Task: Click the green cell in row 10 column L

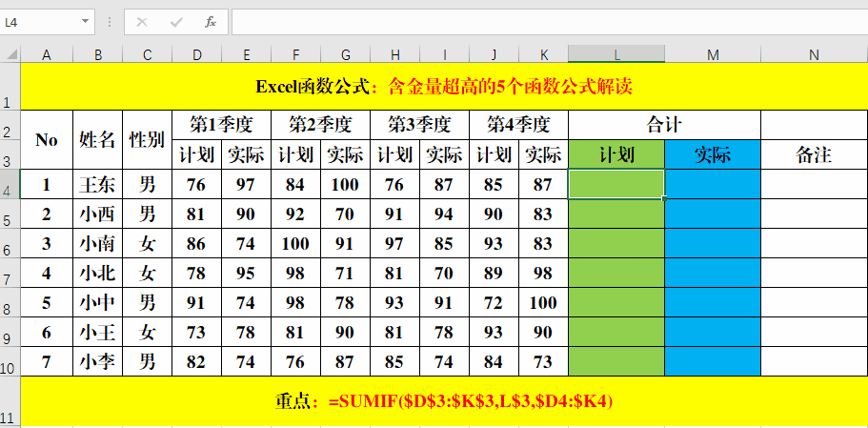Action: coord(616,361)
